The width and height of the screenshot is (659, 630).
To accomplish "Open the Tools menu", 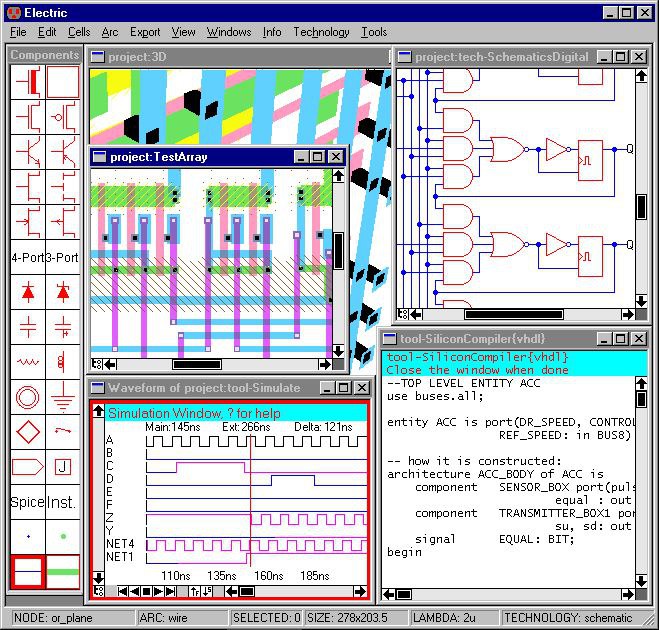I will pos(374,32).
